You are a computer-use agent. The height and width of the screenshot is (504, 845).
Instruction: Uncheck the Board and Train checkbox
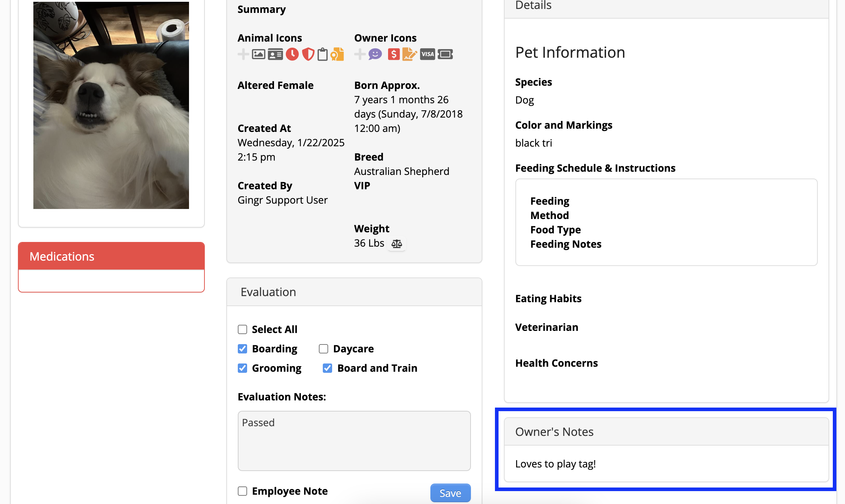click(327, 368)
